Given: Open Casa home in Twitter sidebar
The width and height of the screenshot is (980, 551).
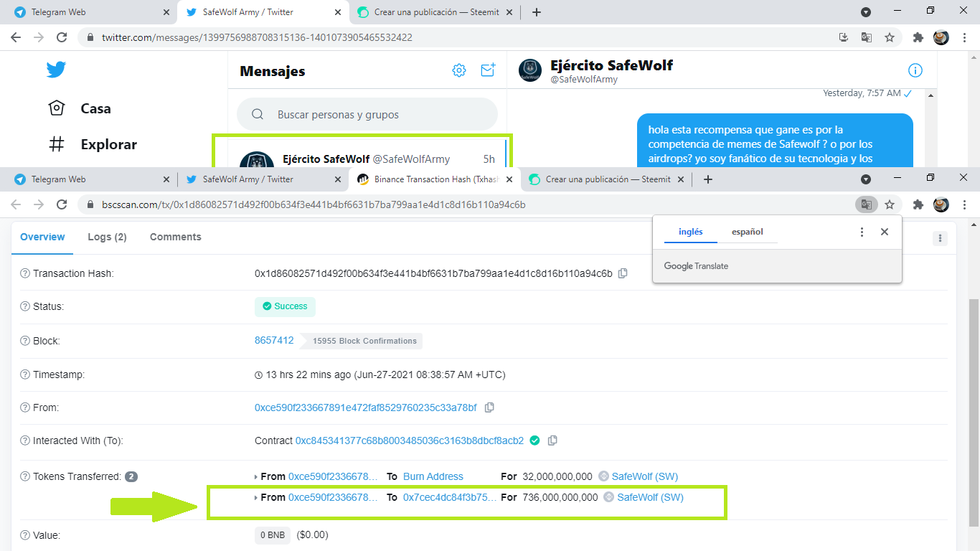Looking at the screenshot, I should point(79,108).
